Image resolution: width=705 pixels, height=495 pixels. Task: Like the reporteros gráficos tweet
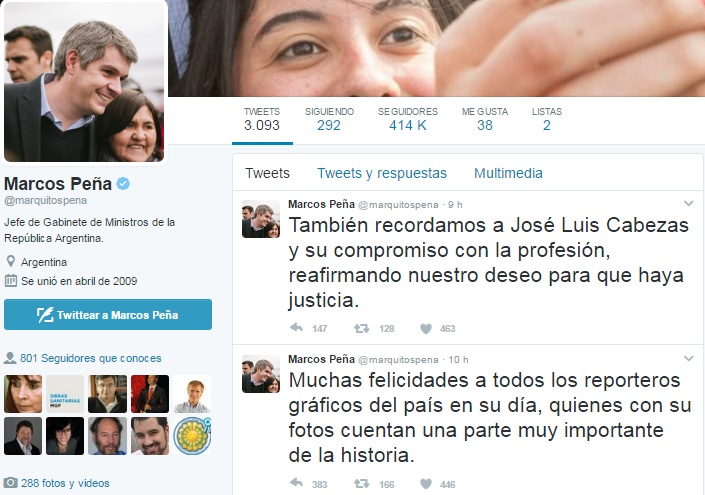(426, 484)
